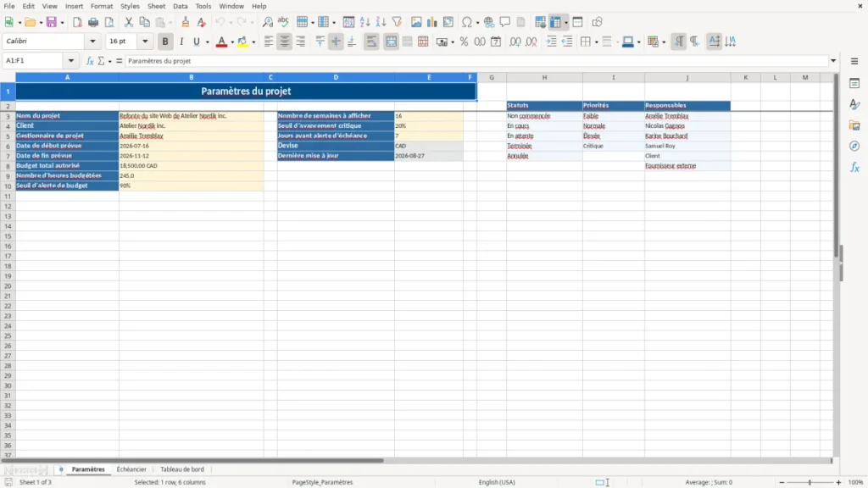Open the sidebar settings hamburger button
Screen dimensions: 868x488
point(854,61)
